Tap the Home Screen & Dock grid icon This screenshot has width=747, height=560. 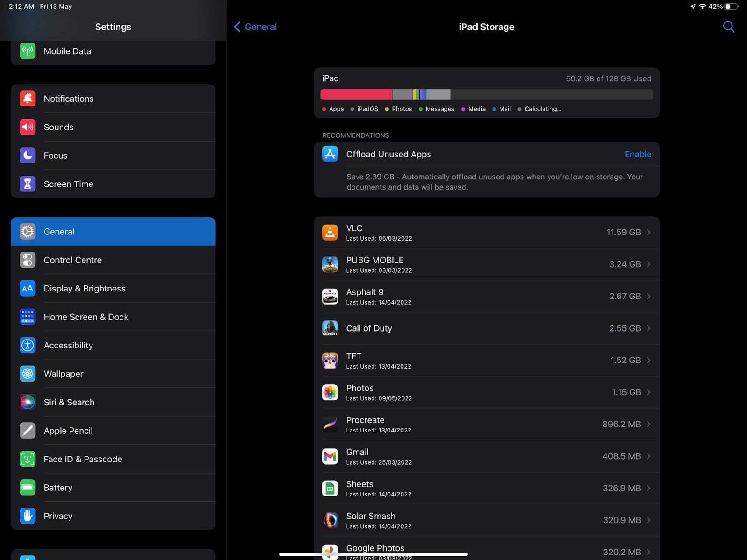(x=28, y=317)
